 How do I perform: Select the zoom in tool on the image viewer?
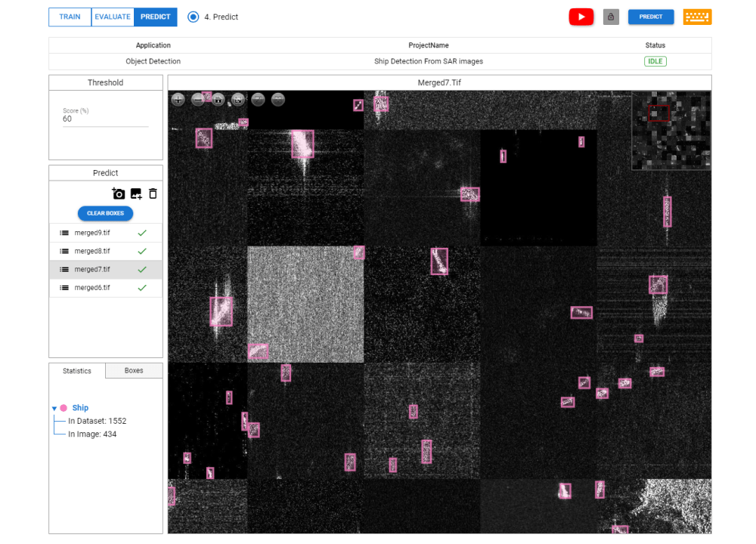(x=178, y=99)
